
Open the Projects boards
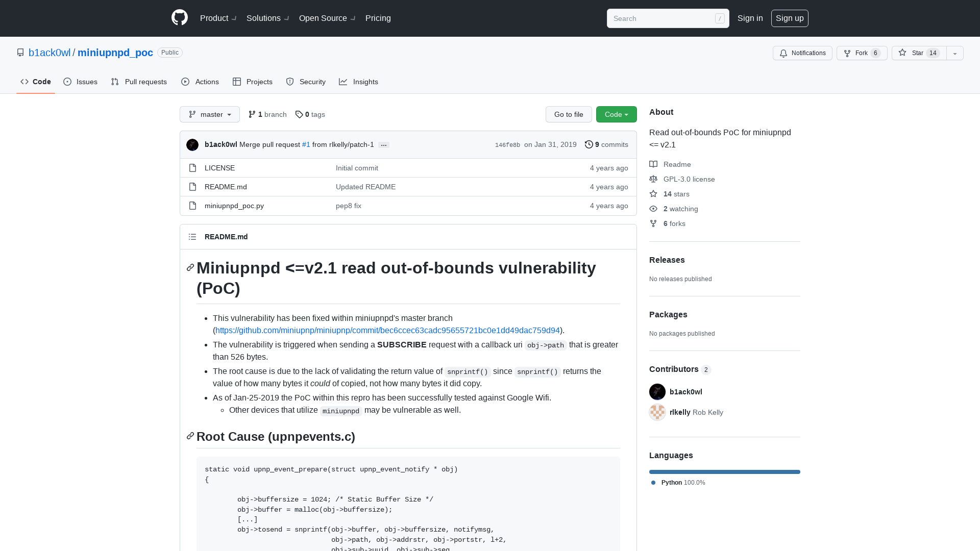coord(252,82)
